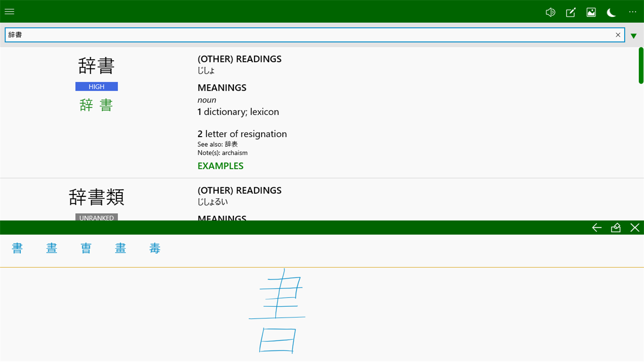644x362 pixels.
Task: Undo the last handwriting stroke
Action: 596,227
